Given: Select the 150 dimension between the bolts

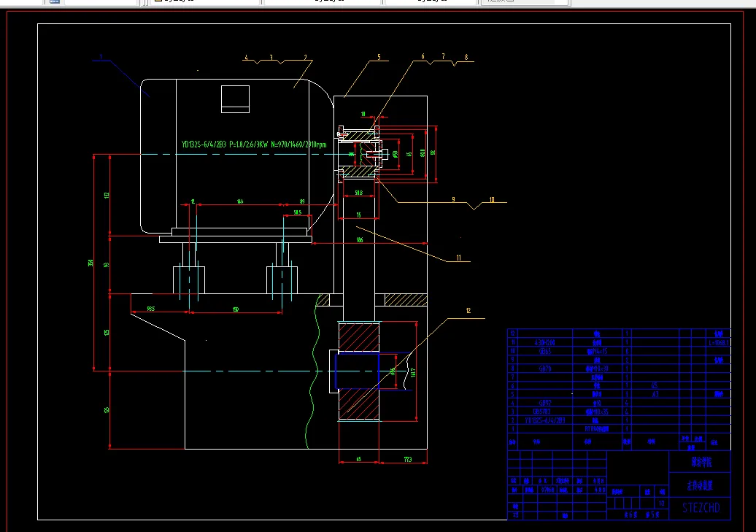Looking at the screenshot, I should coord(236,309).
